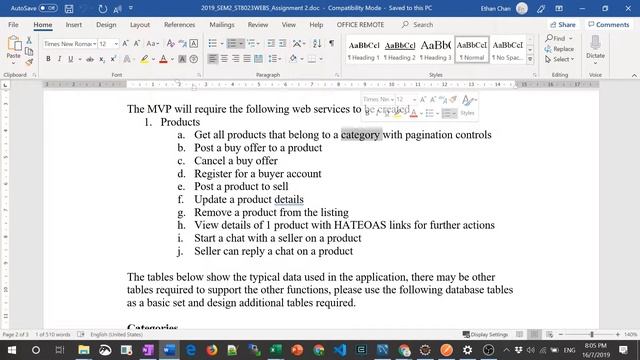Align text left
Image resolution: width=640 pixels, height=360 pixels.
click(213, 59)
